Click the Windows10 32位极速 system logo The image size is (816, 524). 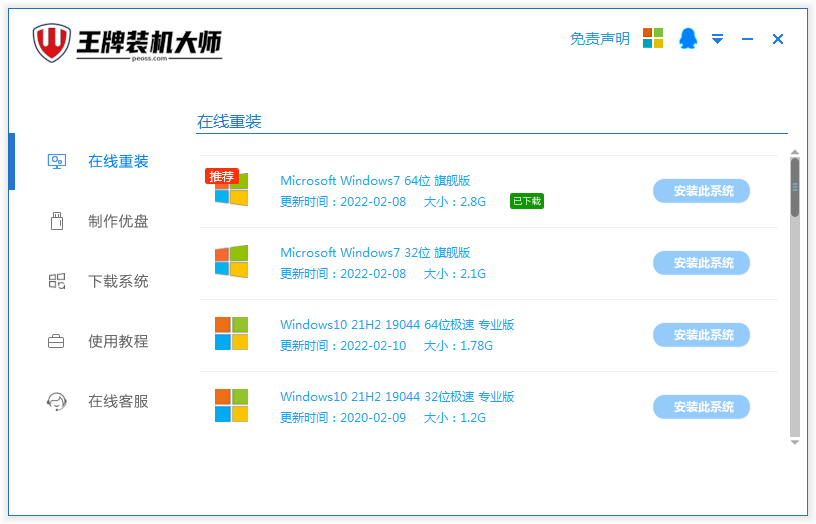point(232,405)
